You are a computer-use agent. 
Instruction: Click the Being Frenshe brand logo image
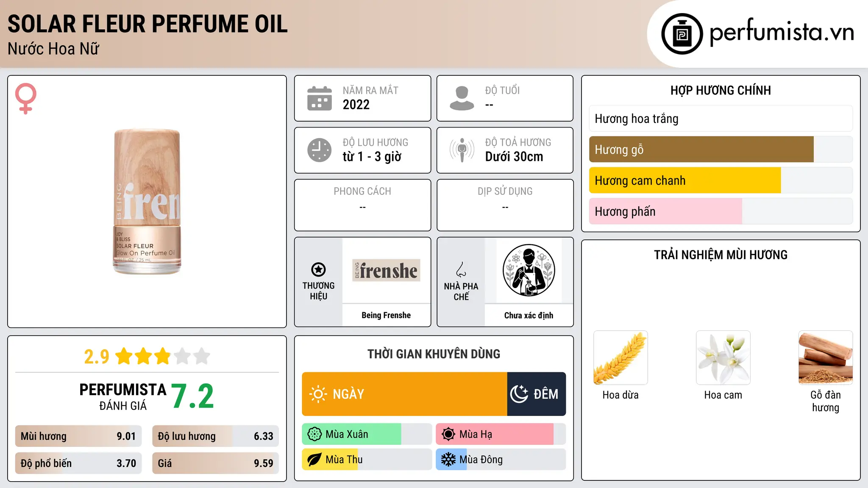(386, 270)
